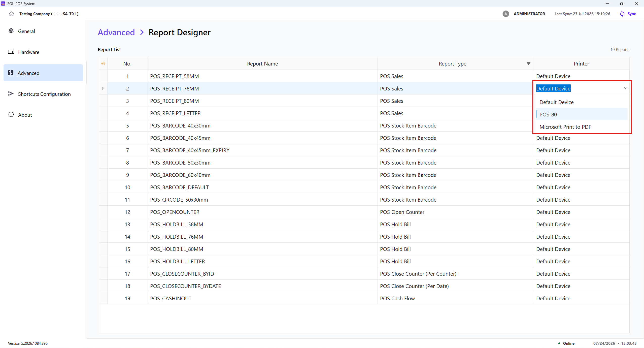644x348 pixels.
Task: Click the ADMINISTRATOR user name
Action: coord(529,14)
